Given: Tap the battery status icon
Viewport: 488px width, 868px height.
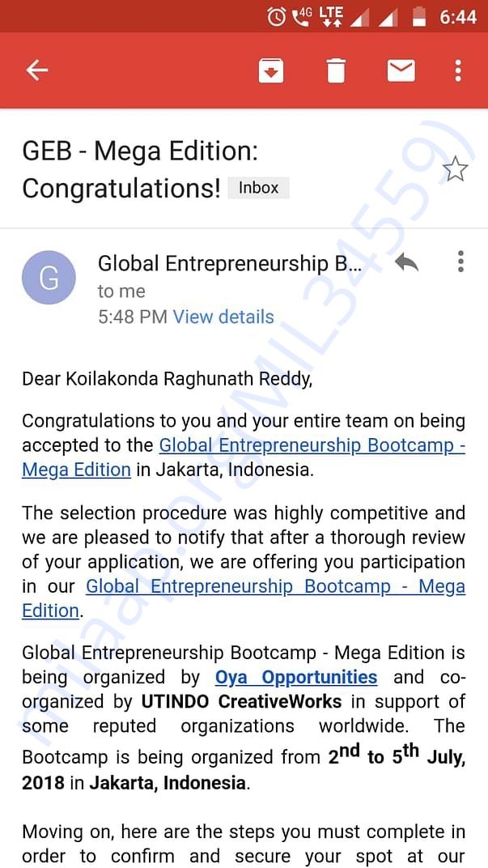Looking at the screenshot, I should point(419,17).
